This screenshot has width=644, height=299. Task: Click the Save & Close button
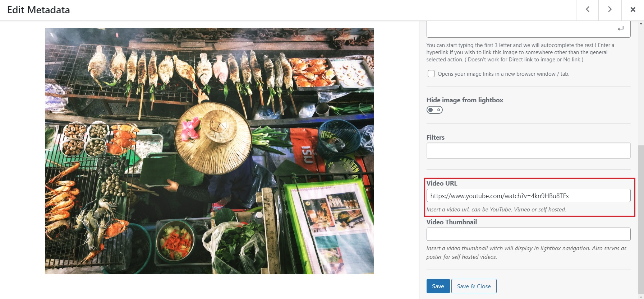474,286
